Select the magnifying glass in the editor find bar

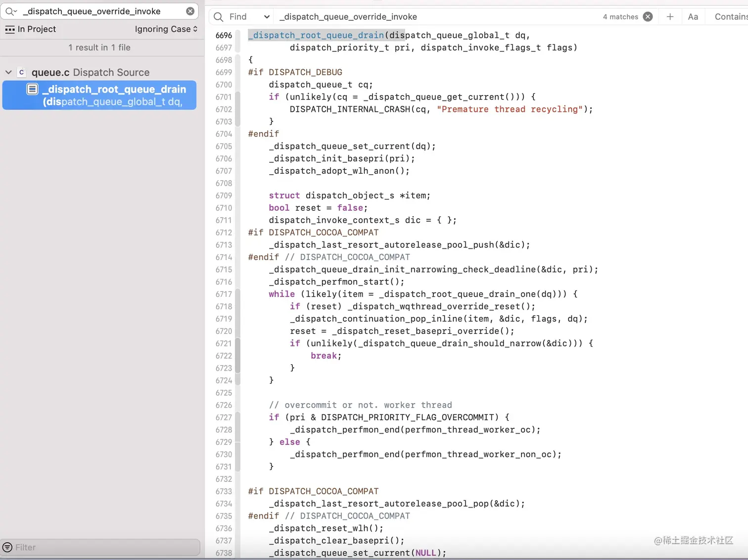(218, 16)
